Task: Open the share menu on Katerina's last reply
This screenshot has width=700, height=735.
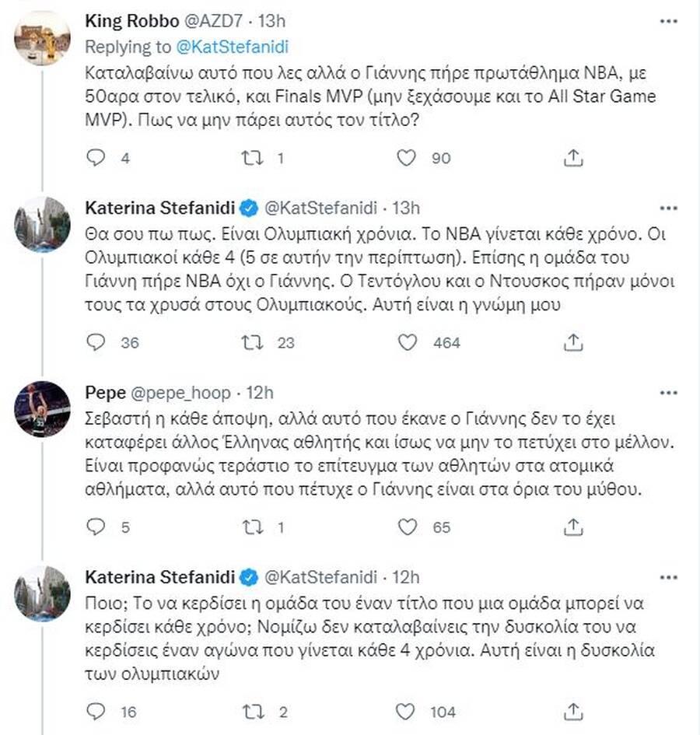Action: [573, 711]
